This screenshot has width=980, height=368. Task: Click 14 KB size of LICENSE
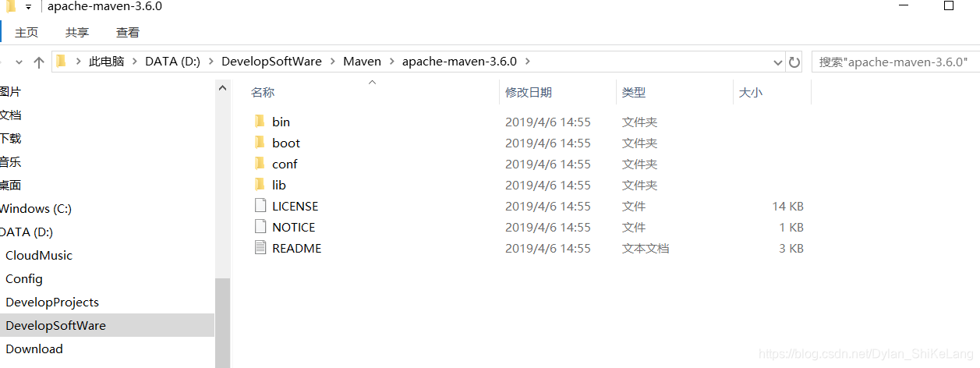click(x=788, y=206)
